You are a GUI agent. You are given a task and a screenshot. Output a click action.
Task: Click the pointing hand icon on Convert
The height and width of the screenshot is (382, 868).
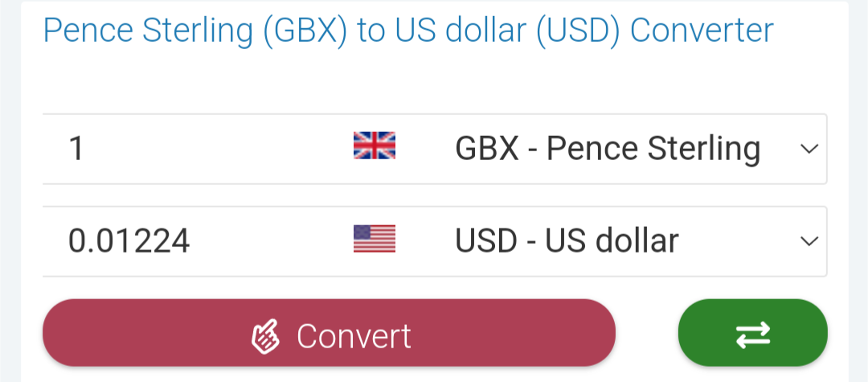(x=266, y=335)
